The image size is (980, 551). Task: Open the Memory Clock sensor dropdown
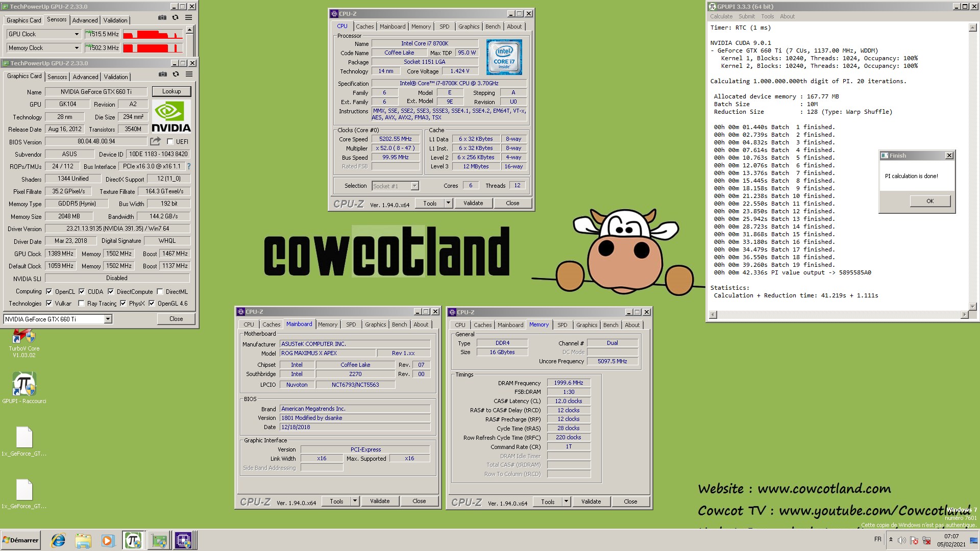77,48
